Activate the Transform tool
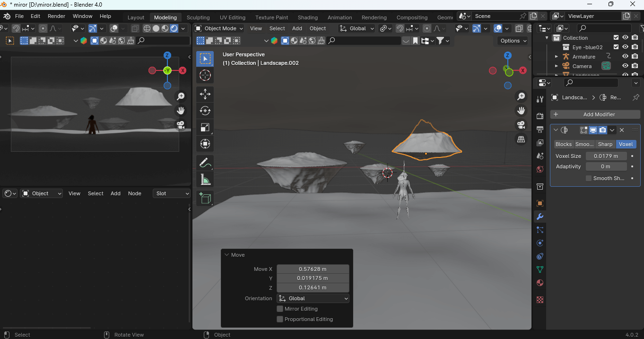The image size is (644, 339). point(205,144)
